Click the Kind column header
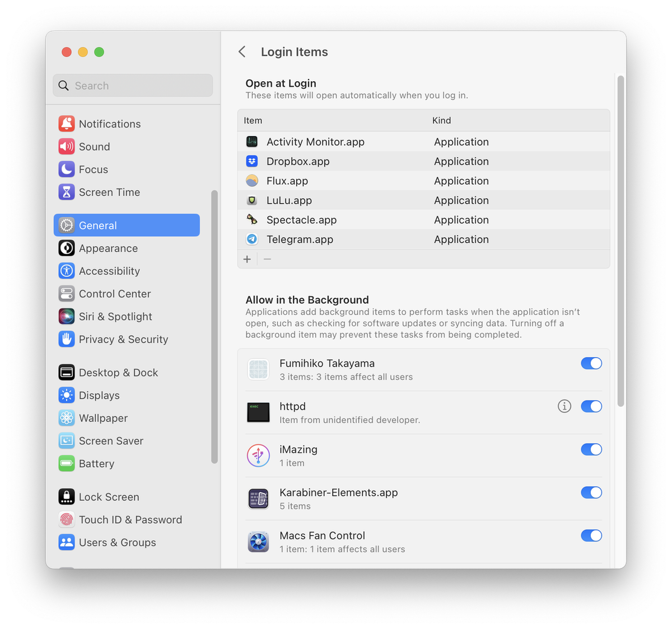672x629 pixels. [441, 120]
